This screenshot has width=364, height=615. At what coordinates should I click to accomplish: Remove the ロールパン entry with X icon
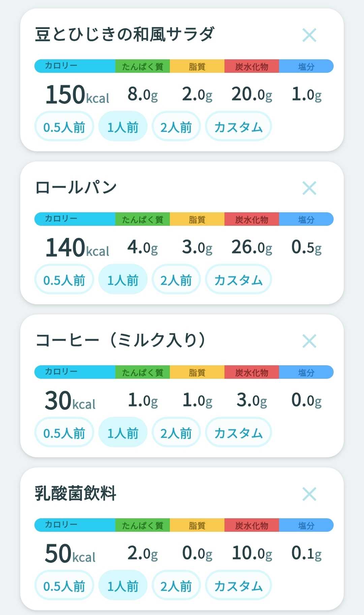[x=309, y=188]
